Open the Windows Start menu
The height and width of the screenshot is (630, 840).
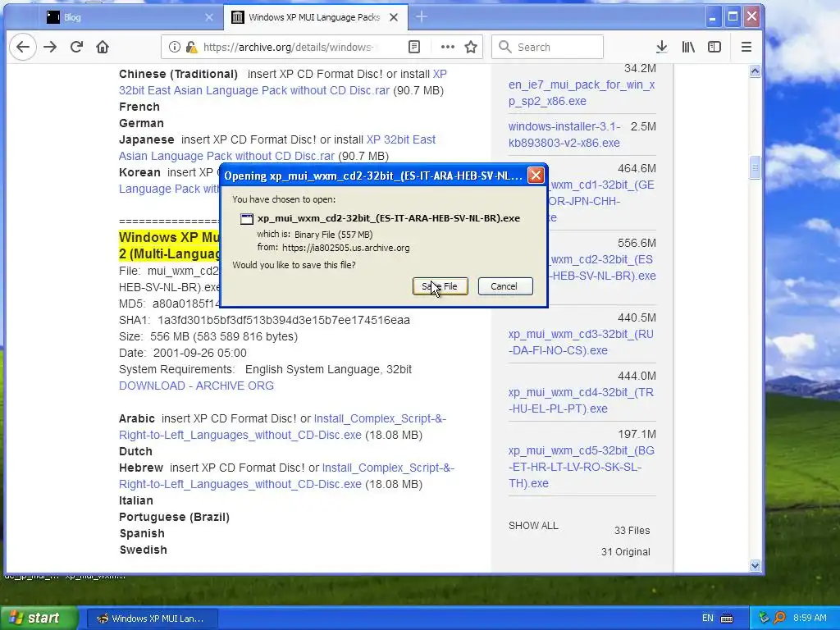click(39, 618)
